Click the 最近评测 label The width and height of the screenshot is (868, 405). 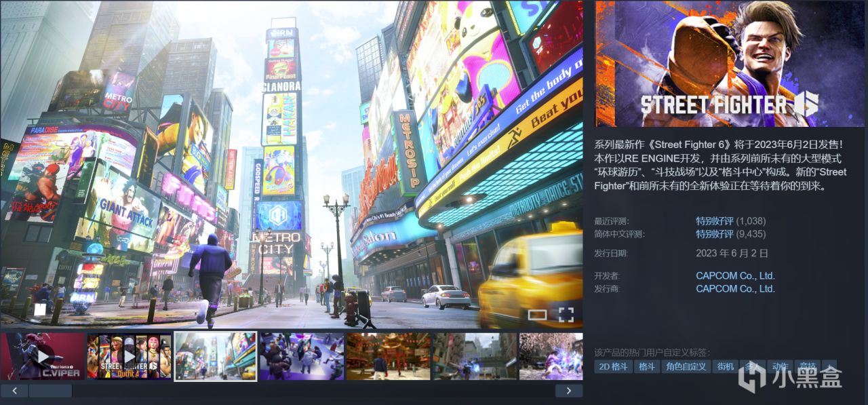611,221
